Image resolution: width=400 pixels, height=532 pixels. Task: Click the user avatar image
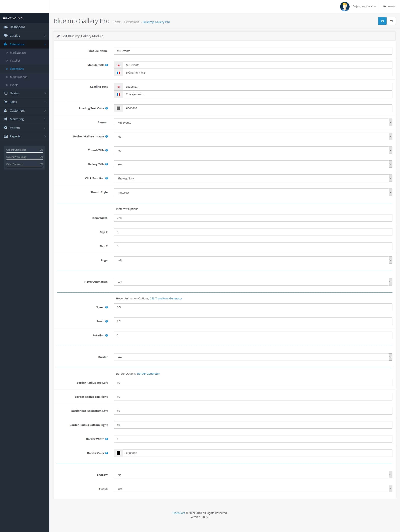click(345, 7)
